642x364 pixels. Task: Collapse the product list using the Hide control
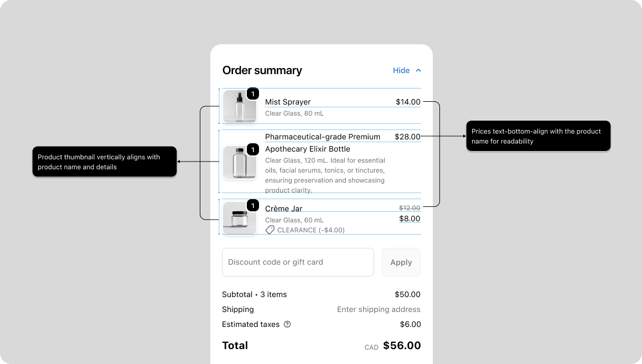(400, 70)
